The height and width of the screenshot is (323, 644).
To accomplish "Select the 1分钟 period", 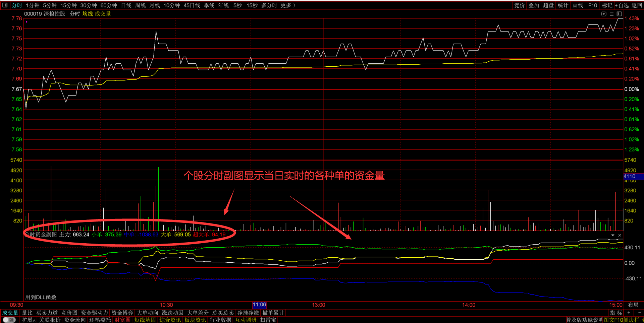I will click(x=33, y=5).
